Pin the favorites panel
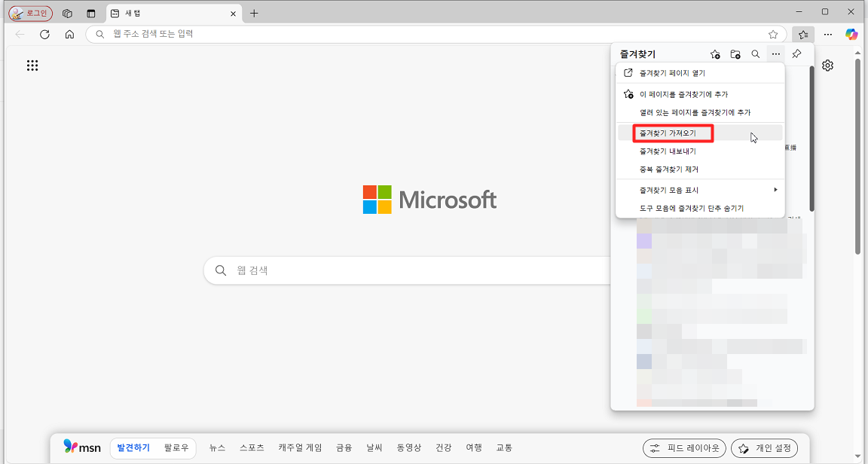Image resolution: width=868 pixels, height=464 pixels. point(796,54)
